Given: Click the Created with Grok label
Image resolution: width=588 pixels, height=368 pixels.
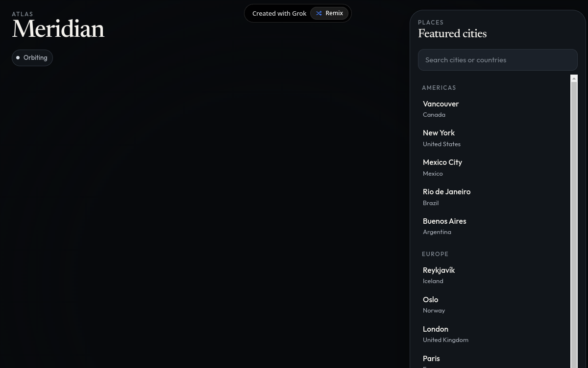Looking at the screenshot, I should tap(279, 13).
